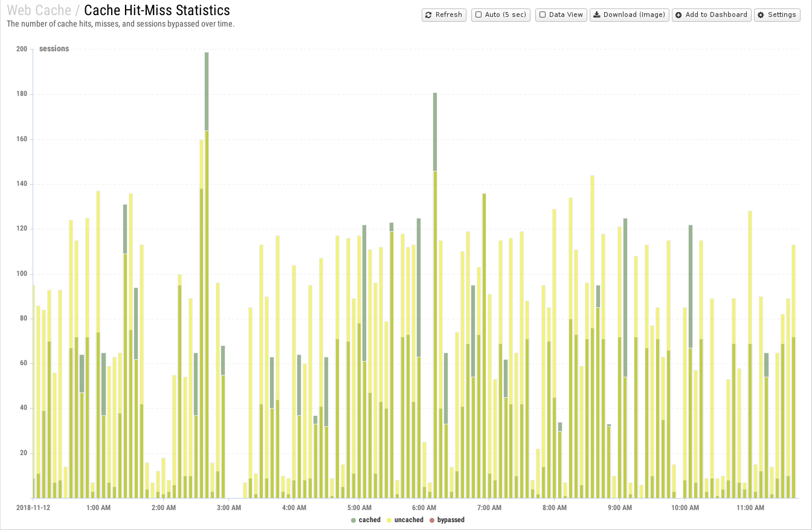The image size is (812, 530).
Task: Click the green cached legend dot
Action: pyautogui.click(x=353, y=520)
